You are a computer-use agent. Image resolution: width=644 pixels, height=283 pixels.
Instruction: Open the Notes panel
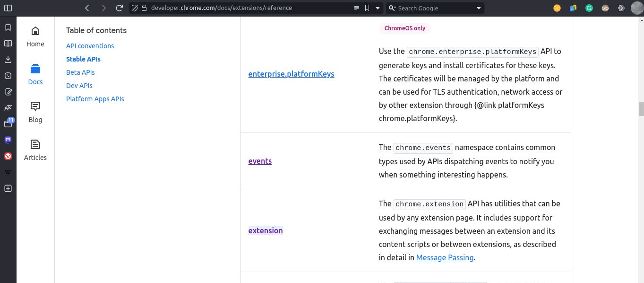pyautogui.click(x=8, y=92)
